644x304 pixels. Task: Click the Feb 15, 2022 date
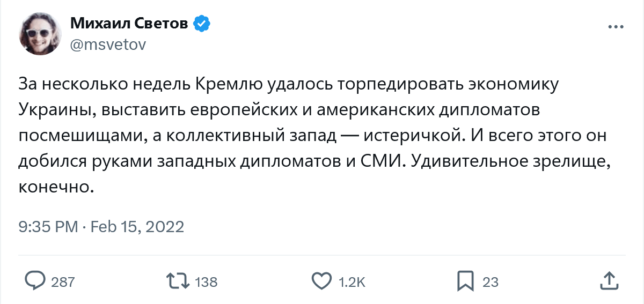pos(137,226)
